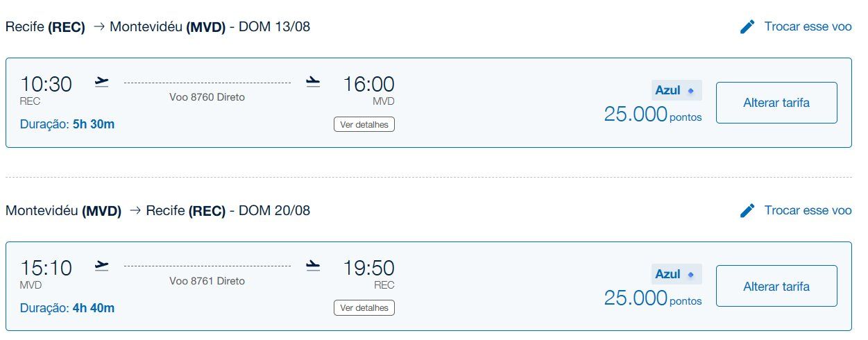Viewport: 868px width, 340px height.
Task: Select the 25.000 pontos price on flight 8760
Action: click(653, 114)
